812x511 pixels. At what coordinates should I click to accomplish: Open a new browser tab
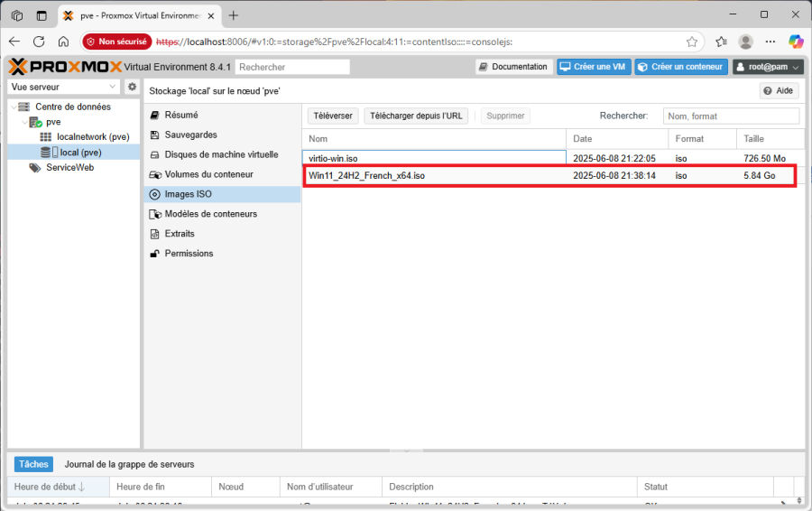pyautogui.click(x=234, y=15)
